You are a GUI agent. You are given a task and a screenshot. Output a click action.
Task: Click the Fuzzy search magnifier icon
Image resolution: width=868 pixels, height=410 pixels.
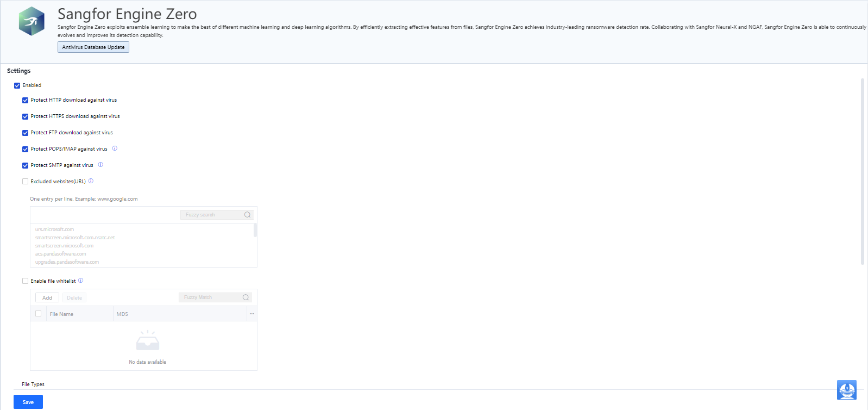tap(248, 215)
